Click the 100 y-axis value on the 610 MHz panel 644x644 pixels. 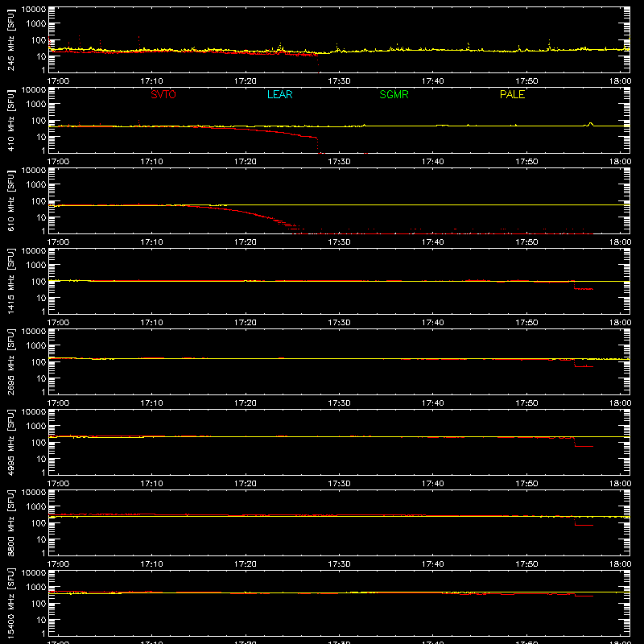tap(39, 201)
